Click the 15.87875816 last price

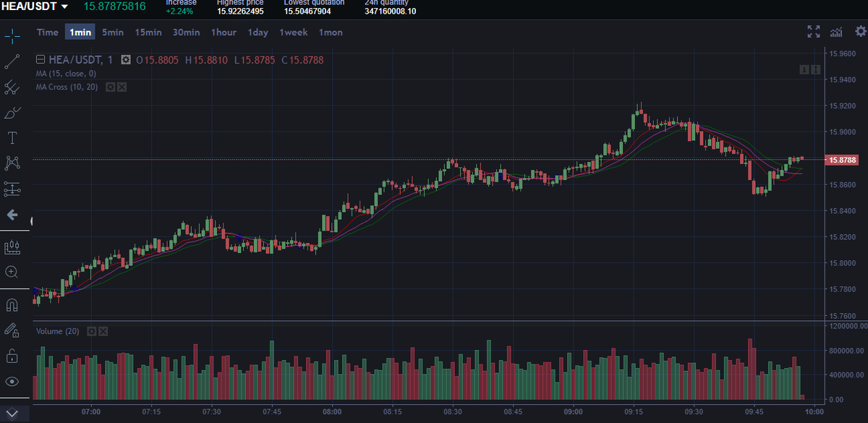pyautogui.click(x=114, y=7)
